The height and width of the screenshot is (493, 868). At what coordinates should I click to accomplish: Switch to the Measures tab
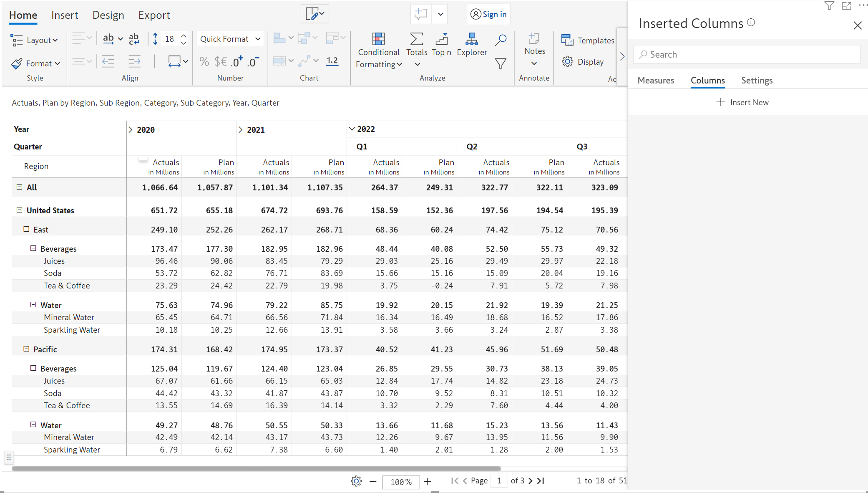pos(656,80)
